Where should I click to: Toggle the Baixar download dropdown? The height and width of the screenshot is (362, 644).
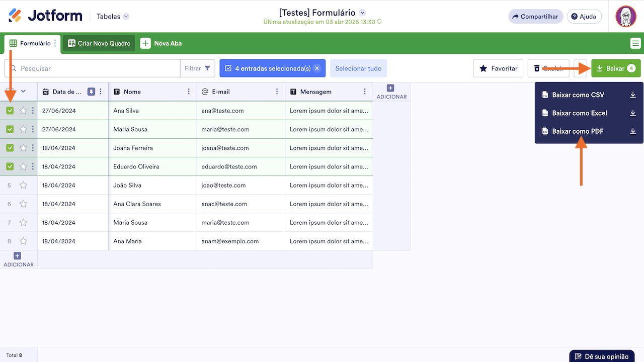tap(616, 68)
